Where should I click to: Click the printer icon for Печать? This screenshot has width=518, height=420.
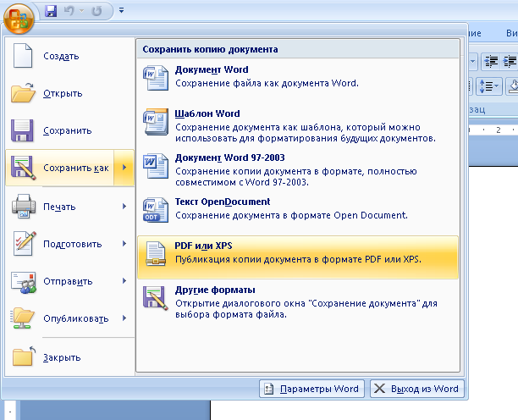(x=24, y=207)
